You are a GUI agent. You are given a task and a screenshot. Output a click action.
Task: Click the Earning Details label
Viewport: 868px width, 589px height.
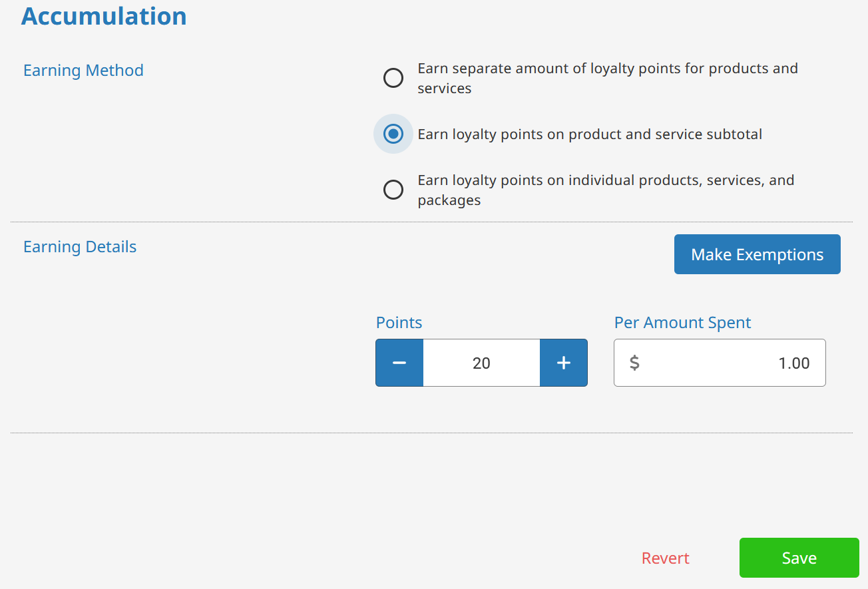click(80, 246)
